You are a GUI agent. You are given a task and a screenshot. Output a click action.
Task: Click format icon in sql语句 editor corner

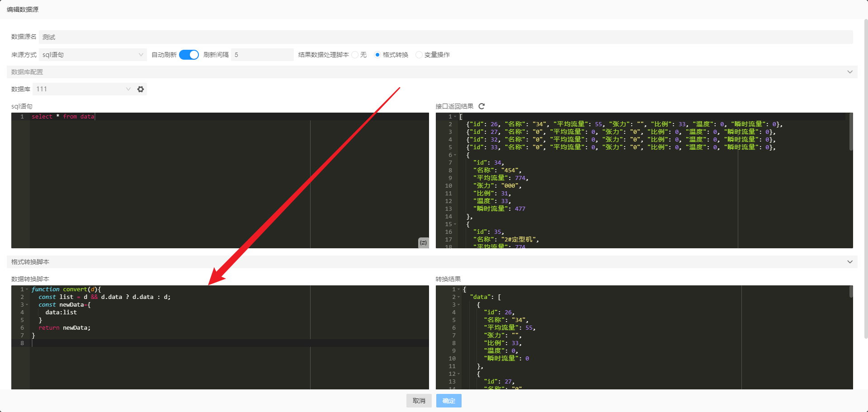(423, 243)
